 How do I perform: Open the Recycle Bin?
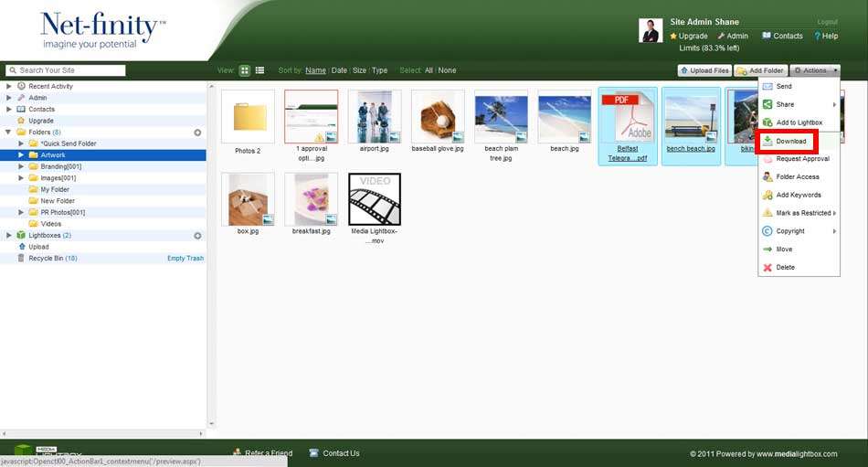coord(47,259)
